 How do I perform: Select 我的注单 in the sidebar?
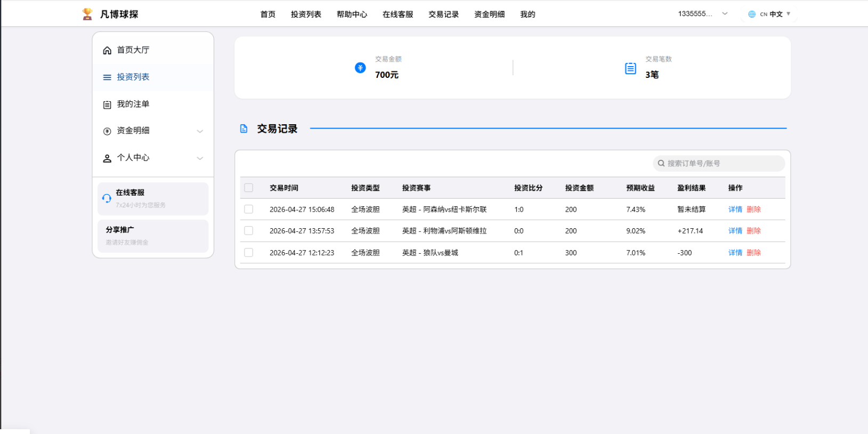click(153, 105)
